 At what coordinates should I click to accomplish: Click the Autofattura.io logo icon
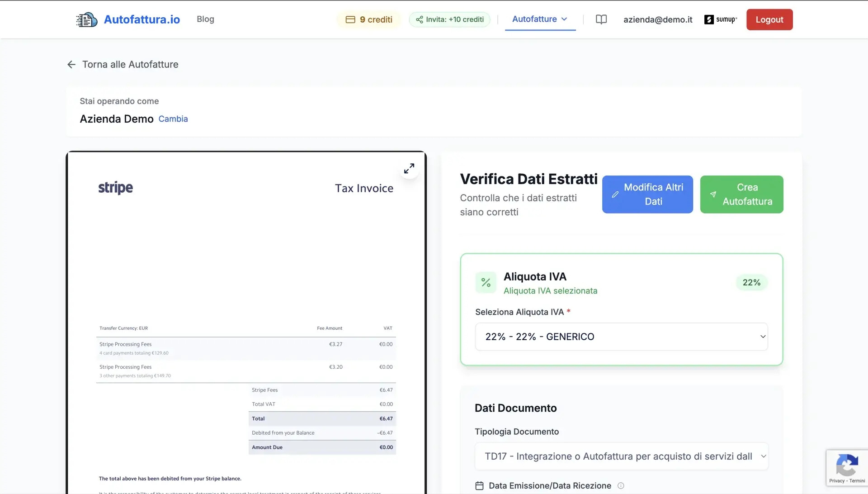click(87, 19)
